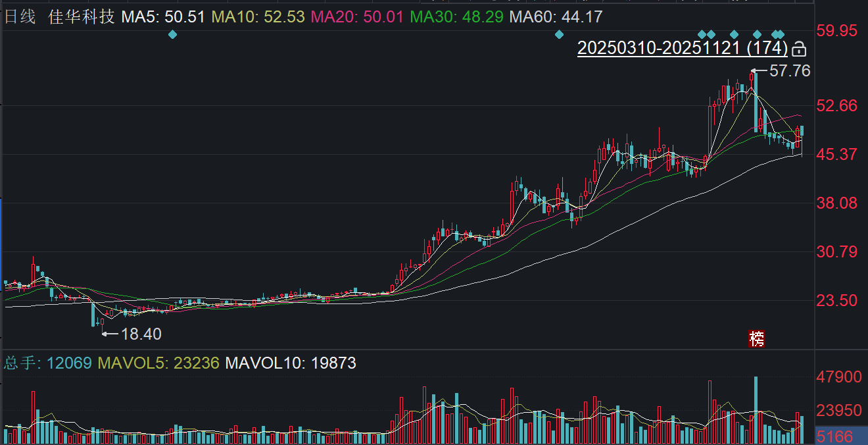Select the MAVOL10: 19873 label
Viewport: 868px width, 445px height.
coord(290,363)
